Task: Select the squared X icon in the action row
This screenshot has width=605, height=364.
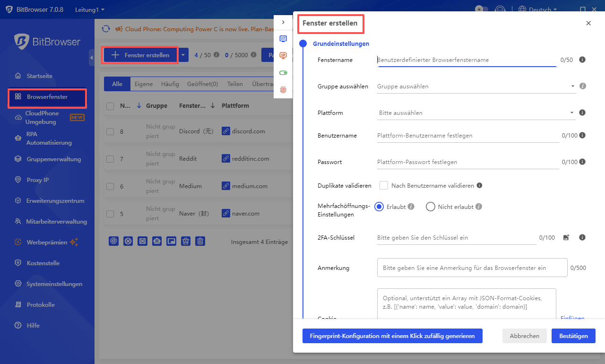Action: pyautogui.click(x=143, y=241)
